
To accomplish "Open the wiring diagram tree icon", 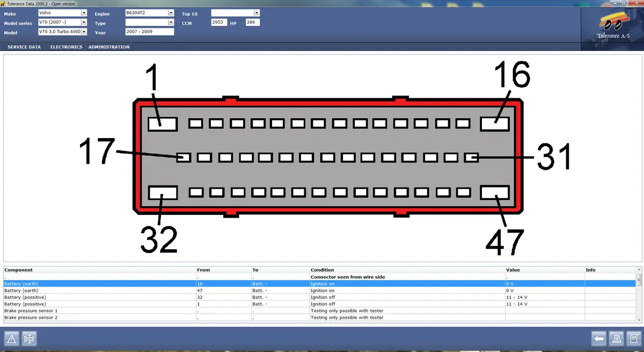I will click(x=29, y=339).
